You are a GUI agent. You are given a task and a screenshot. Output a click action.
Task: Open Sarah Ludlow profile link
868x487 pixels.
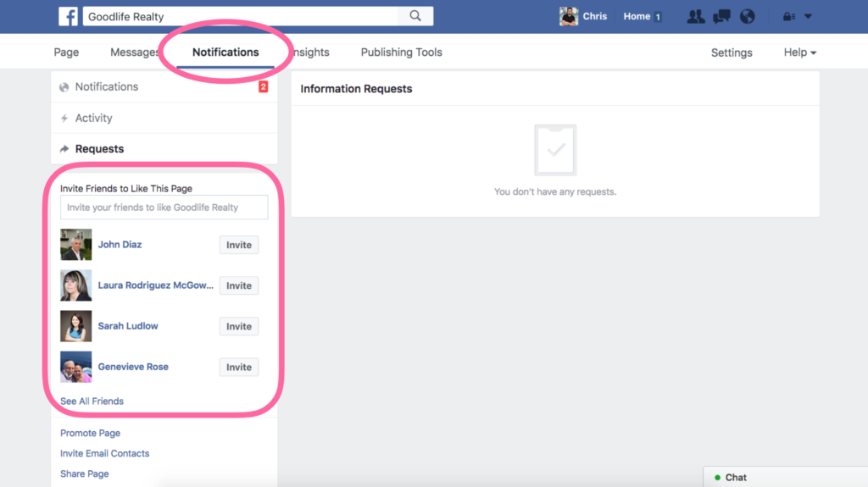[x=128, y=326]
